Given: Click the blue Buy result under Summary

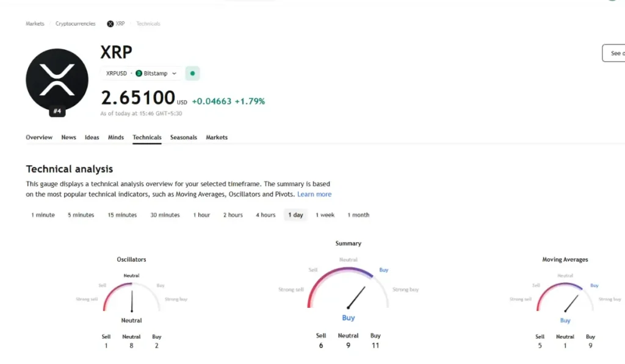Looking at the screenshot, I should point(349,318).
